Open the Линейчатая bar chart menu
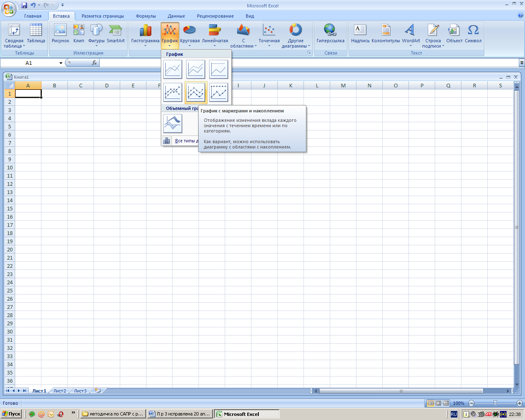525x420 pixels. pos(215,36)
